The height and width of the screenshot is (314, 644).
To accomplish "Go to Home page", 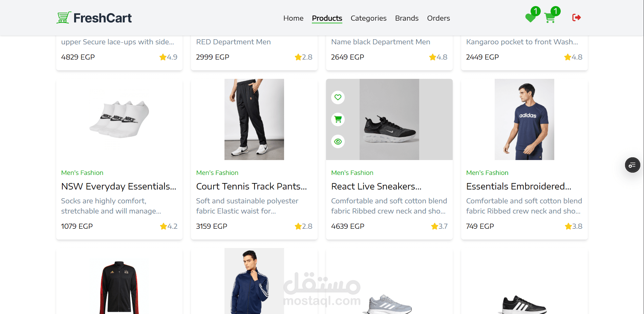I will pos(293,18).
